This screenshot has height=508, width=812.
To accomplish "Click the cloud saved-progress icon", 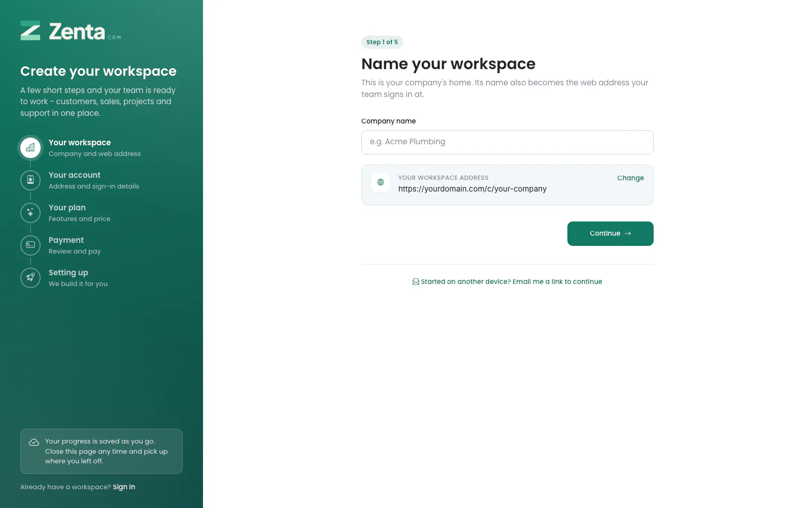I will click(x=34, y=442).
